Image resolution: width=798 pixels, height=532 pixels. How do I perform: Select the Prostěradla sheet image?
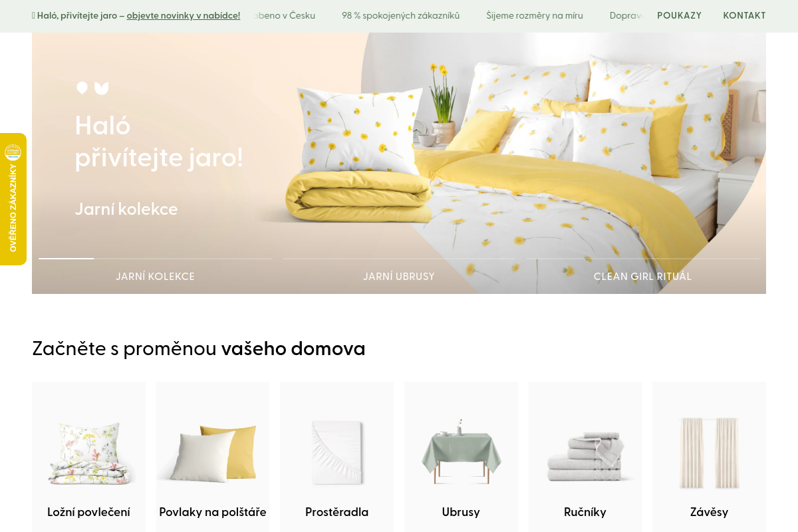[337, 453]
